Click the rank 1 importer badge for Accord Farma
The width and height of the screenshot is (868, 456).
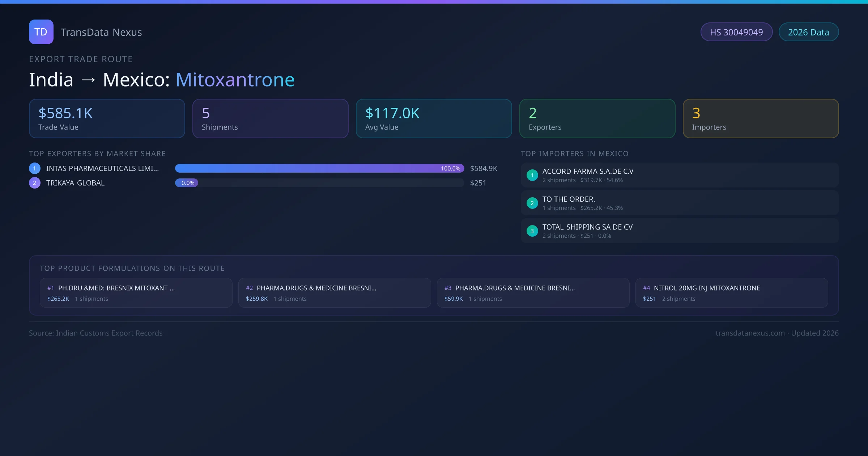[x=532, y=175]
